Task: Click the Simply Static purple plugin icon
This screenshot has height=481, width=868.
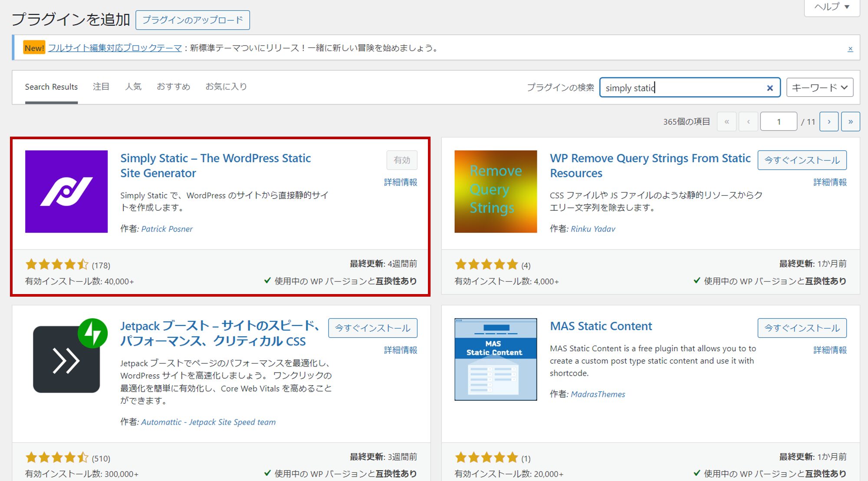Action: (66, 191)
